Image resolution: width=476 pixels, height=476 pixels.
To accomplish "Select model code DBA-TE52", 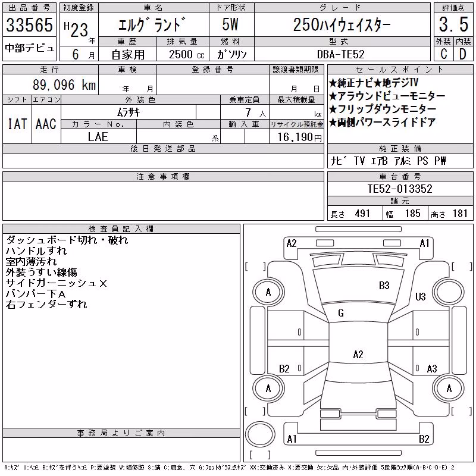I will pos(340,55).
